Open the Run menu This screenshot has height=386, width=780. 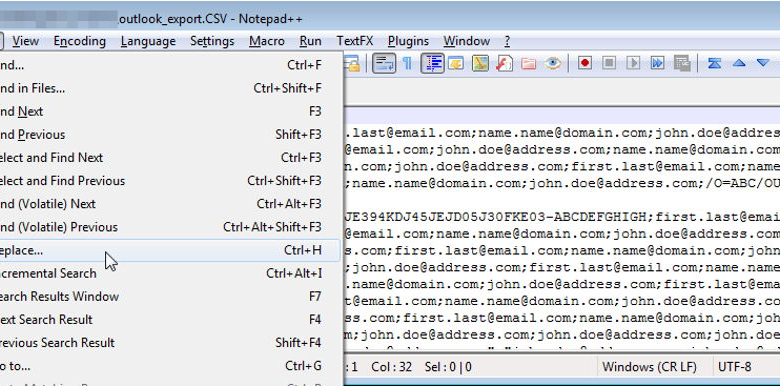click(310, 41)
